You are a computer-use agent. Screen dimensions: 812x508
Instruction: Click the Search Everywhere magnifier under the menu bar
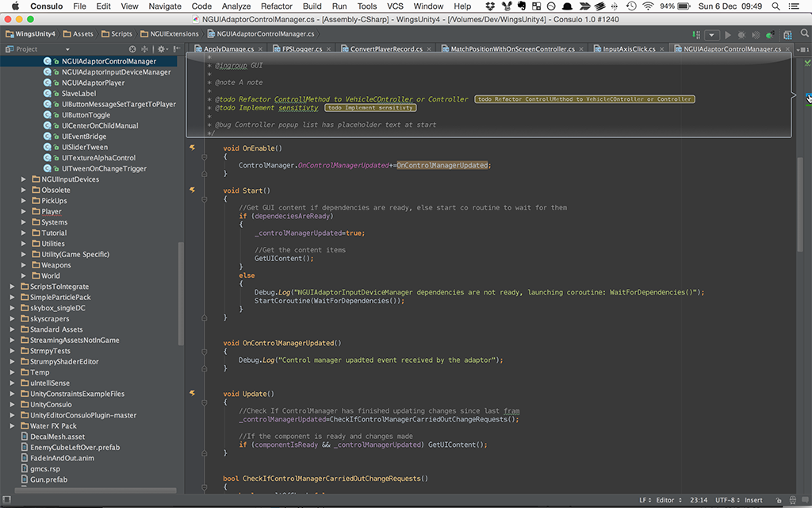coord(804,33)
